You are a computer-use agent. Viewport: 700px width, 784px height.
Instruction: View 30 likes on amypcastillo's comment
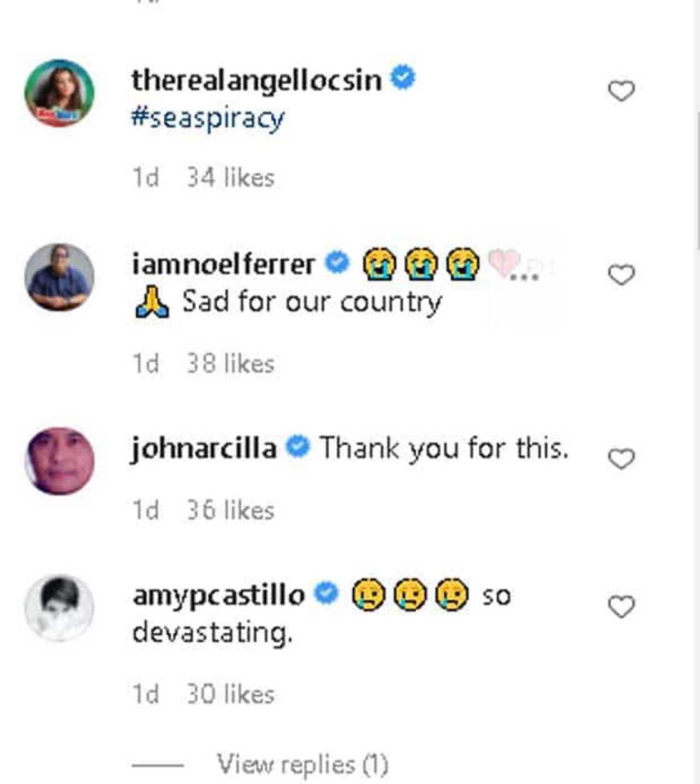click(x=231, y=695)
